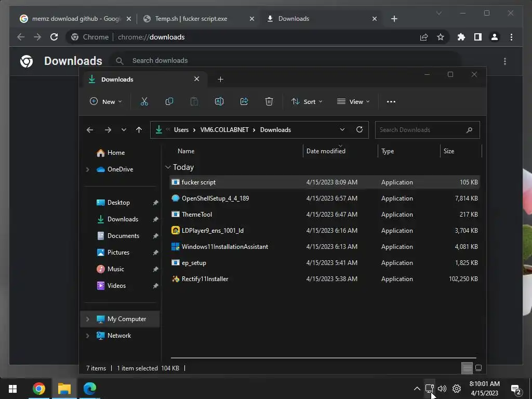Refresh the Downloads folder view
This screenshot has height=399, width=532.
[360, 129]
